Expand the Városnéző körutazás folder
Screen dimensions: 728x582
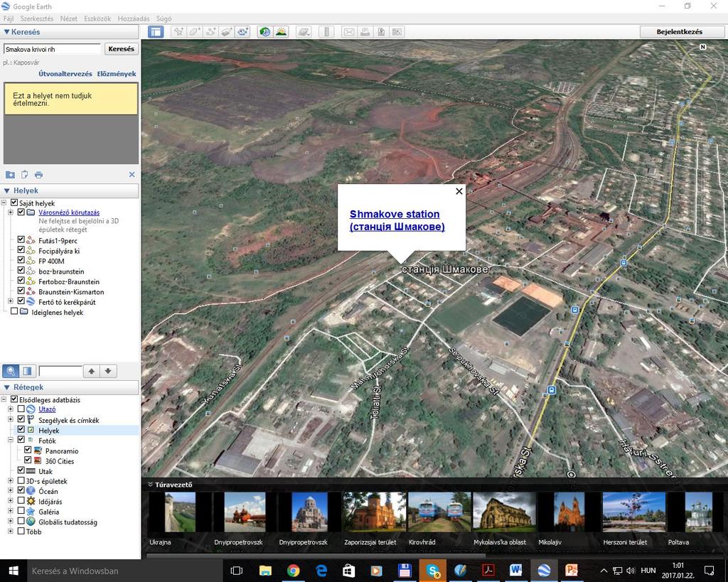pos(11,212)
